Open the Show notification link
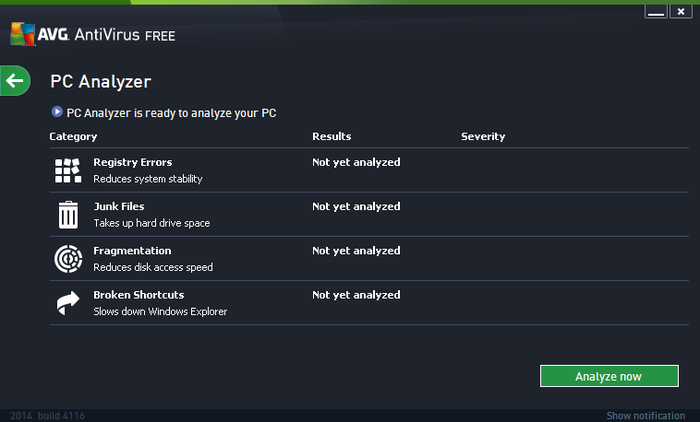The image size is (700, 422). click(x=646, y=416)
